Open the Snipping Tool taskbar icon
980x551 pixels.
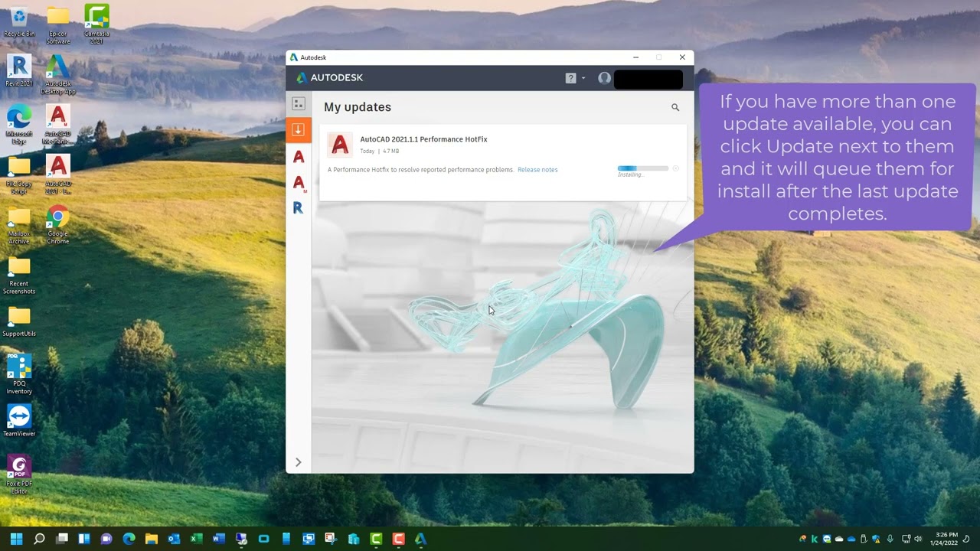coord(331,539)
